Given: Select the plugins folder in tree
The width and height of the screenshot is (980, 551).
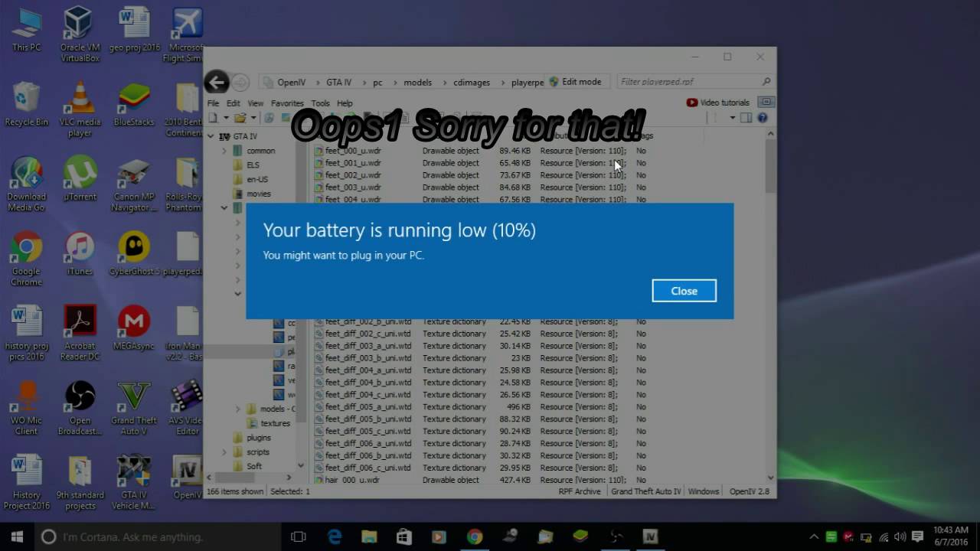Looking at the screenshot, I should 258,438.
